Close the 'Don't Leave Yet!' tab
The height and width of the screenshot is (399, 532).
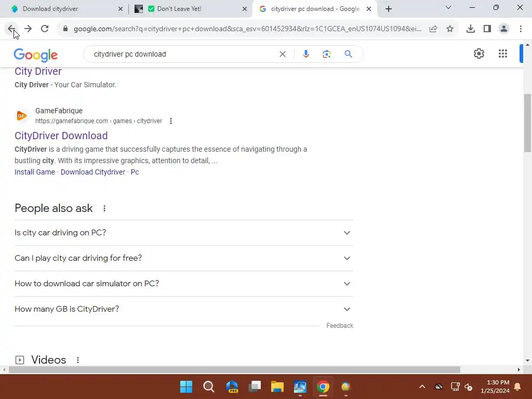(x=244, y=9)
